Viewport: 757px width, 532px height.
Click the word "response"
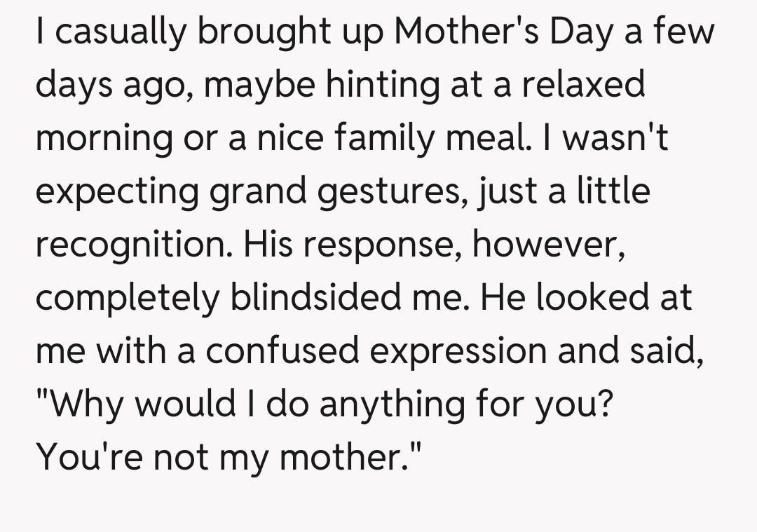[x=381, y=245]
